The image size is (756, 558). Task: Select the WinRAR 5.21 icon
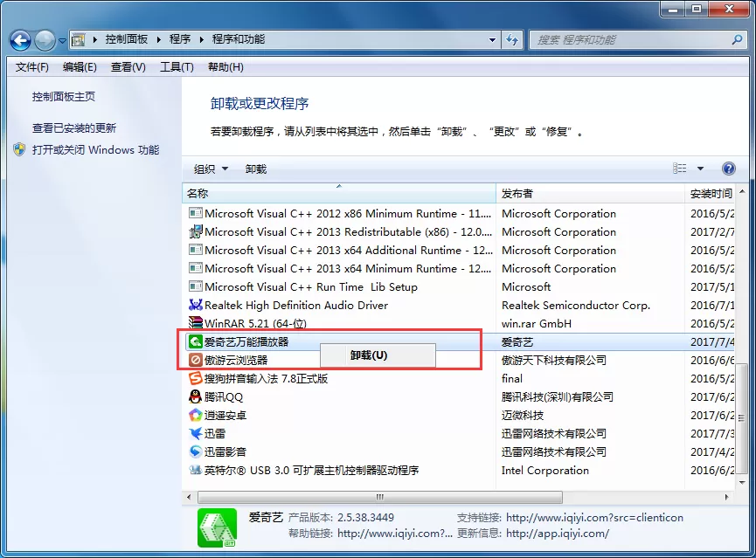click(195, 322)
